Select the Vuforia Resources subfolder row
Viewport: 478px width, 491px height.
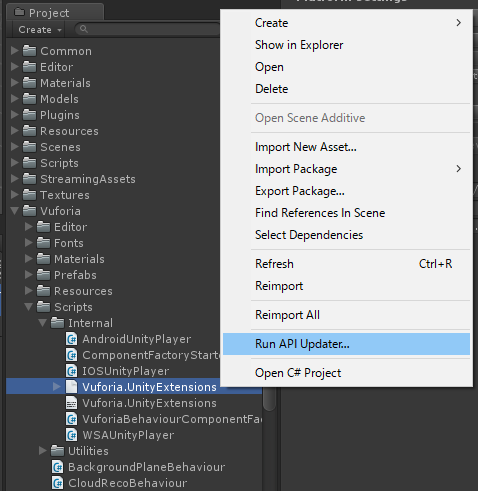pos(113,291)
